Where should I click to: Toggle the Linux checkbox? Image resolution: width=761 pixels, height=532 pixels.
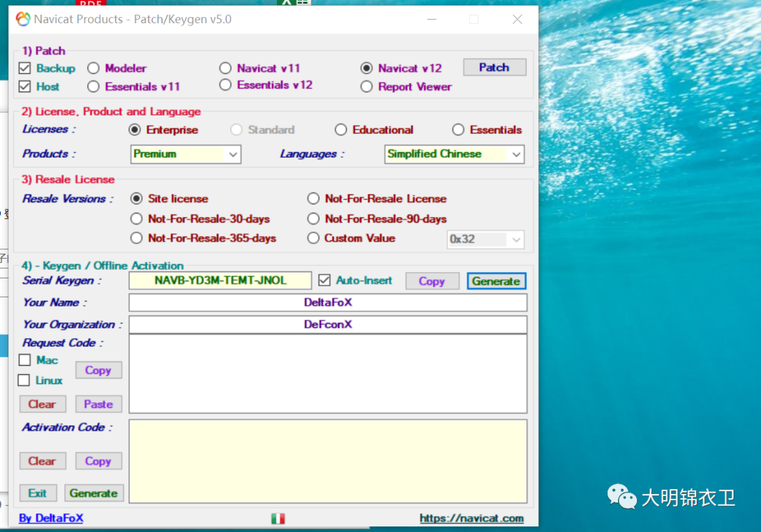pos(24,380)
